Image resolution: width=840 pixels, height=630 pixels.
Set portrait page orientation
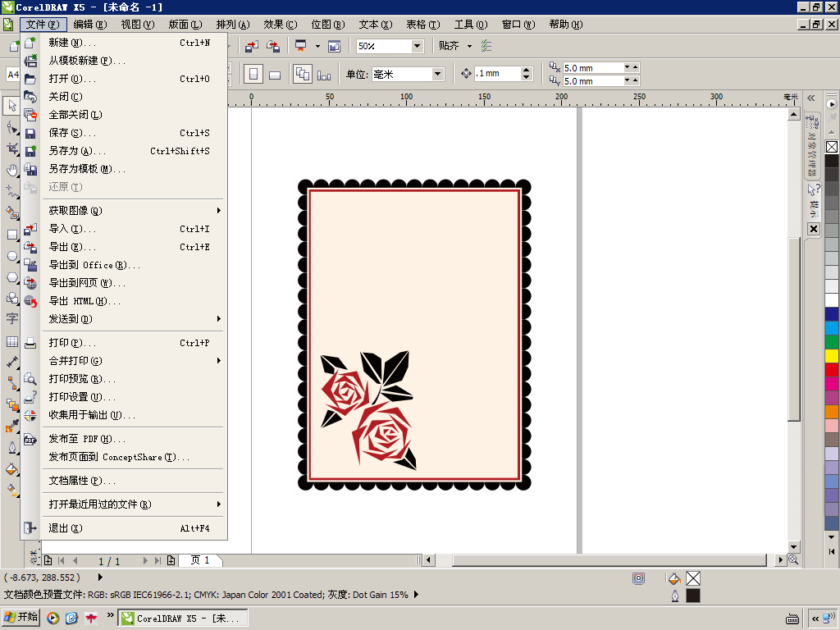pyautogui.click(x=253, y=74)
